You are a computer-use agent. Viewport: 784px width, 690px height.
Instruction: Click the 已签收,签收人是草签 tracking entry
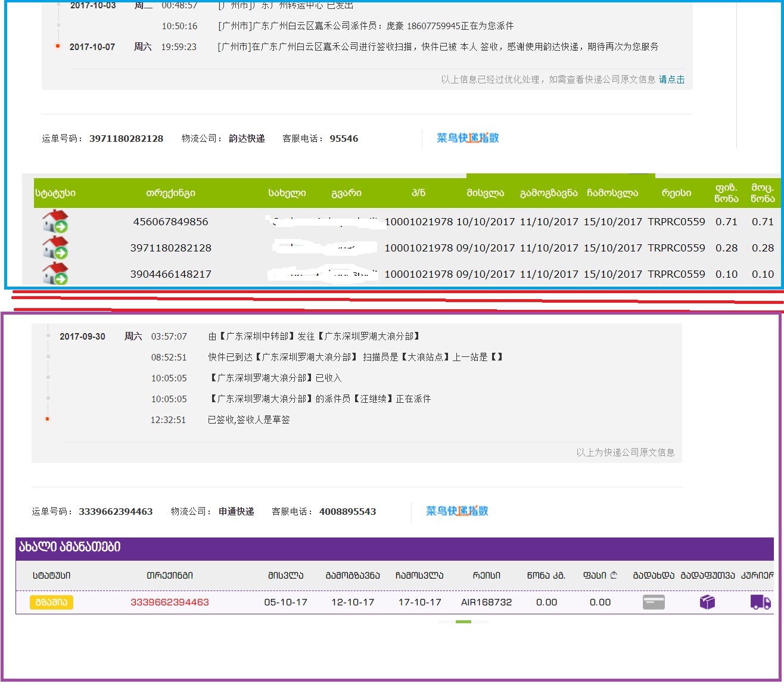point(249,420)
